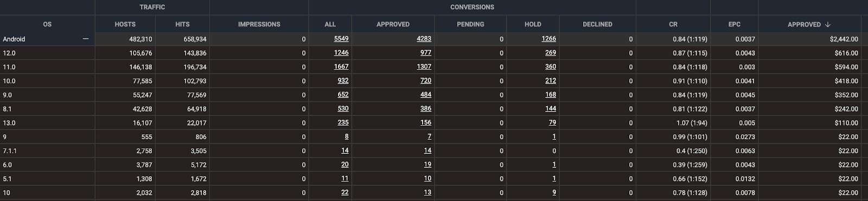
Task: Open hold conversions 360 for Android 11.0
Action: tap(551, 67)
